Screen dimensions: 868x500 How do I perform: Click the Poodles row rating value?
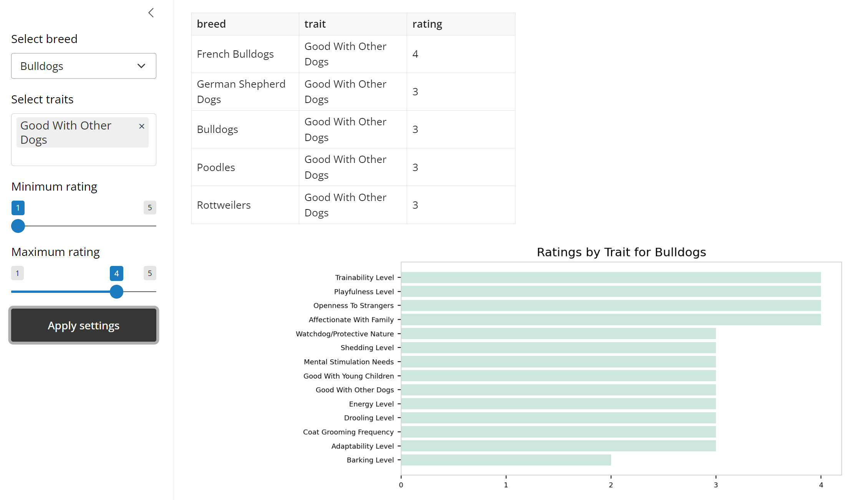pos(416,167)
